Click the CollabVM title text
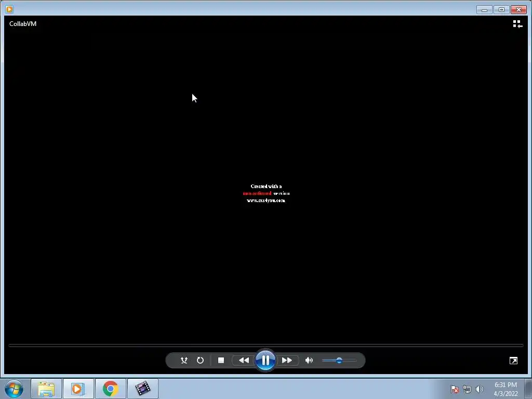Image resolution: width=532 pixels, height=399 pixels. [23, 24]
